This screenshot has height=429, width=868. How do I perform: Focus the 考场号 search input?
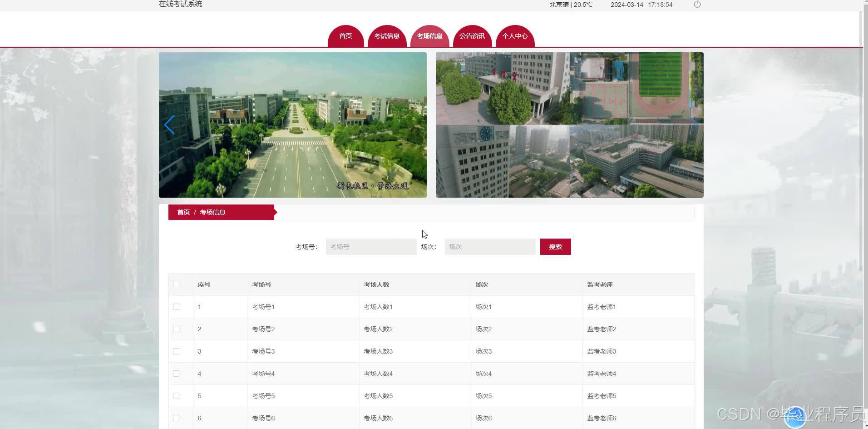pos(371,247)
